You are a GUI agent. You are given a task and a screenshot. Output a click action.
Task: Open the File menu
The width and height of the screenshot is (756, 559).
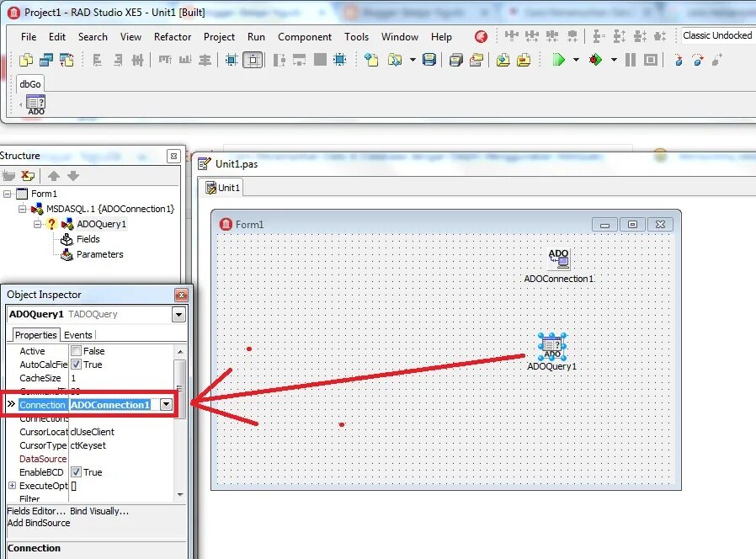[29, 37]
